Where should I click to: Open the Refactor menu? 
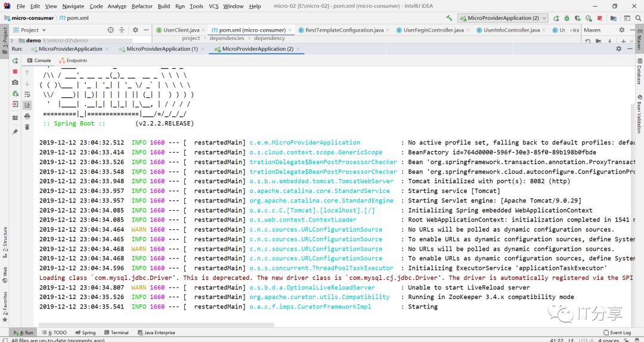(x=142, y=6)
